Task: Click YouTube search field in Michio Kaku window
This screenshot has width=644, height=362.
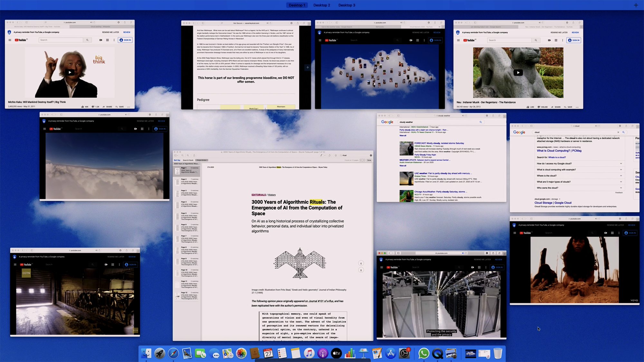Action: point(61,40)
